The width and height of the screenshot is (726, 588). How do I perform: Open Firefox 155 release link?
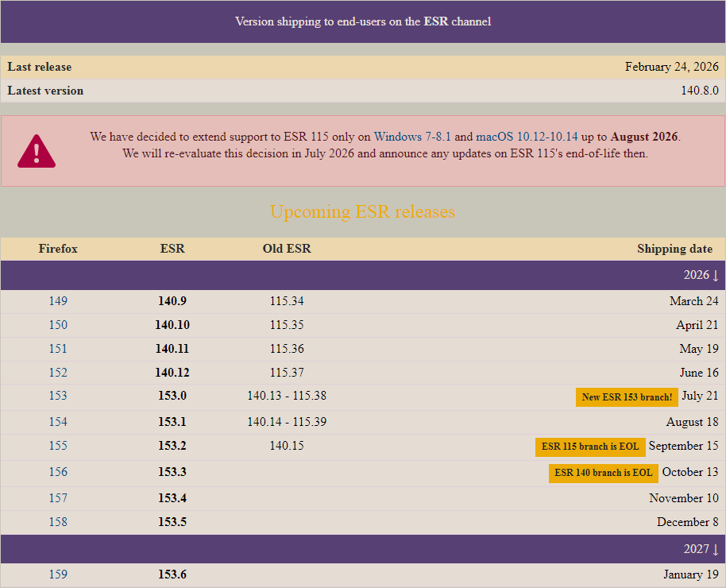(58, 446)
